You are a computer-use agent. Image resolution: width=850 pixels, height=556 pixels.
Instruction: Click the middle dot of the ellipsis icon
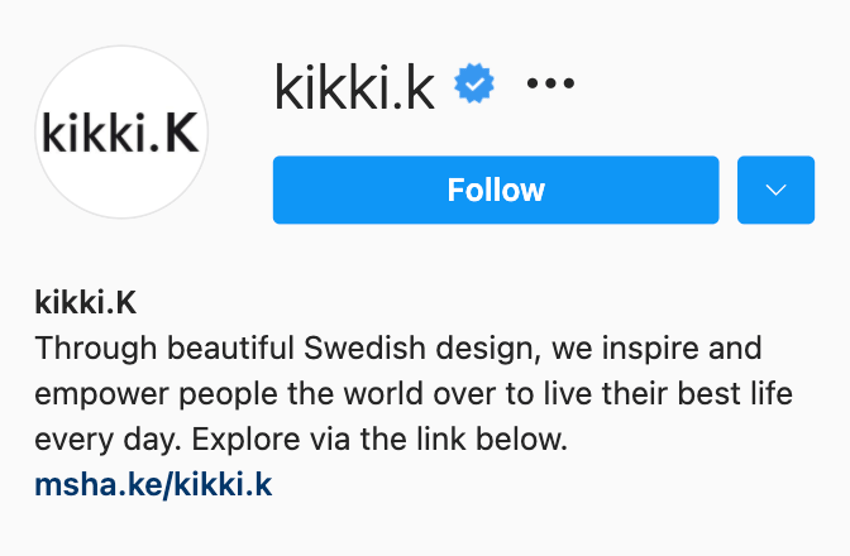(x=551, y=83)
